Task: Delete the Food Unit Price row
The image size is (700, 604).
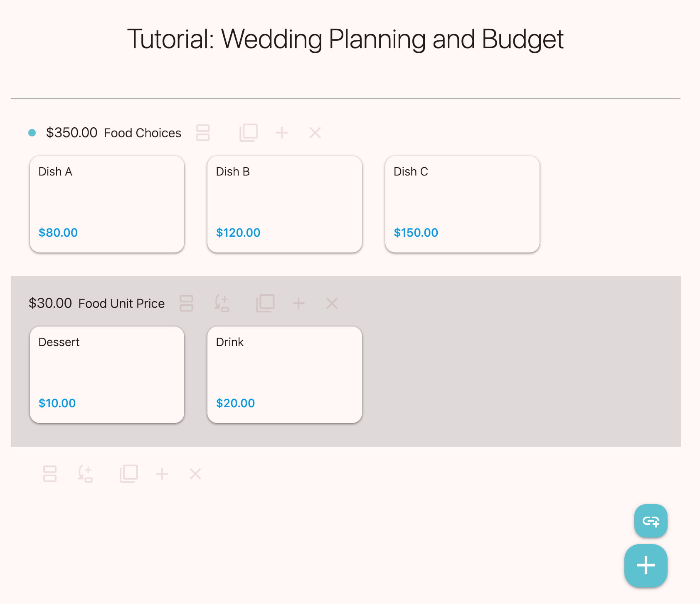Action: 331,303
